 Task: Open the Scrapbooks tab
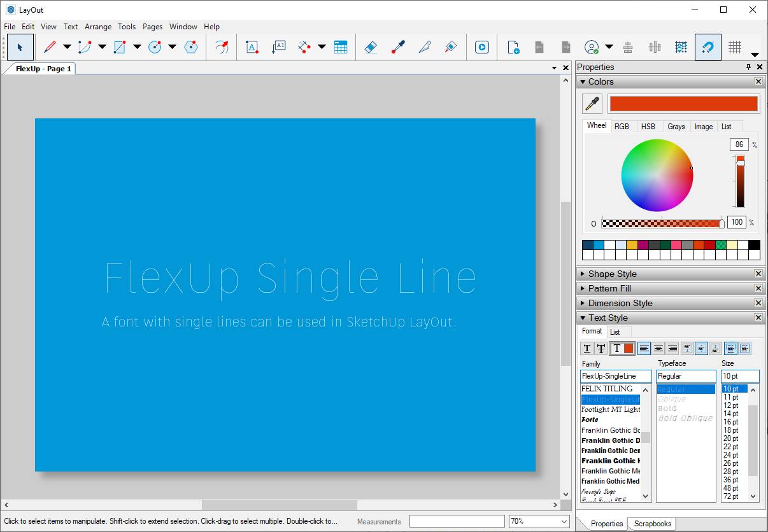point(653,524)
